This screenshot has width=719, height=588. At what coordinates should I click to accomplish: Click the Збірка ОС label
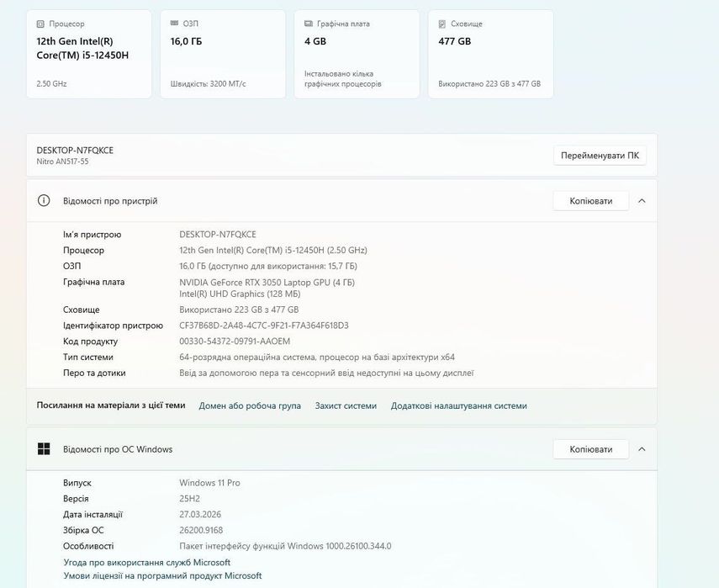(x=83, y=530)
